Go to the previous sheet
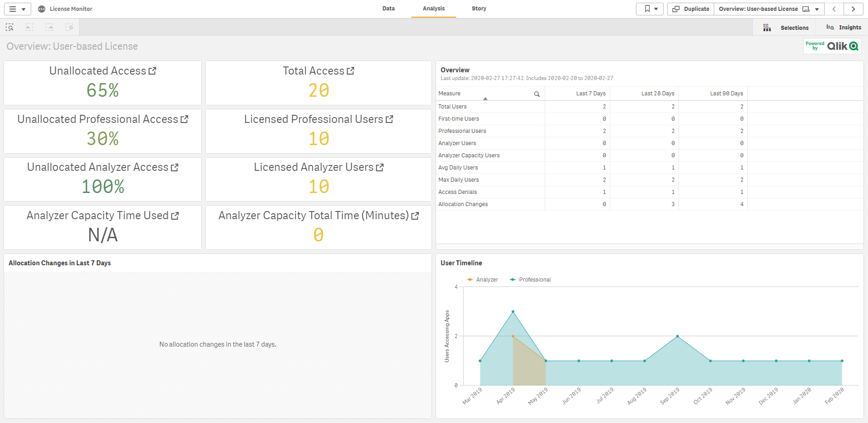868x423 pixels. click(834, 9)
